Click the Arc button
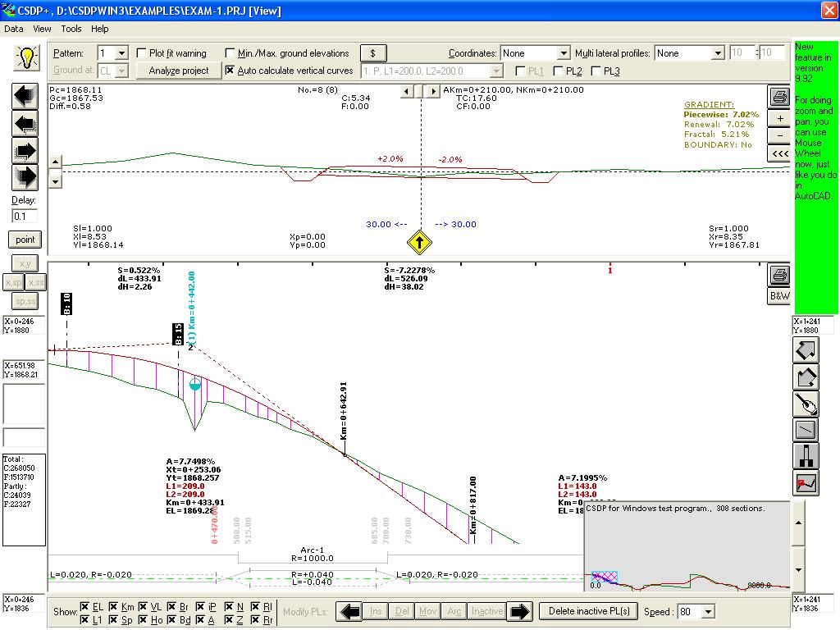This screenshot has width=840, height=630. click(454, 611)
